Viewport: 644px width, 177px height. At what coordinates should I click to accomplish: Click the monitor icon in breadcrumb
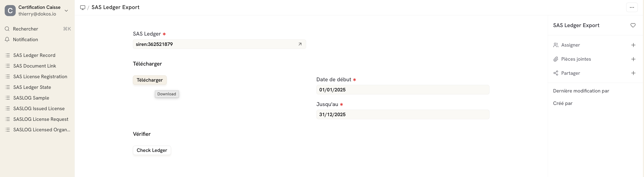(82, 7)
